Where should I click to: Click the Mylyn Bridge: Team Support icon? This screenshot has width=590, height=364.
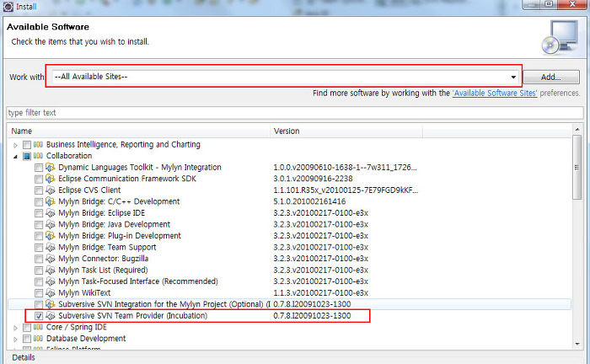tap(51, 248)
